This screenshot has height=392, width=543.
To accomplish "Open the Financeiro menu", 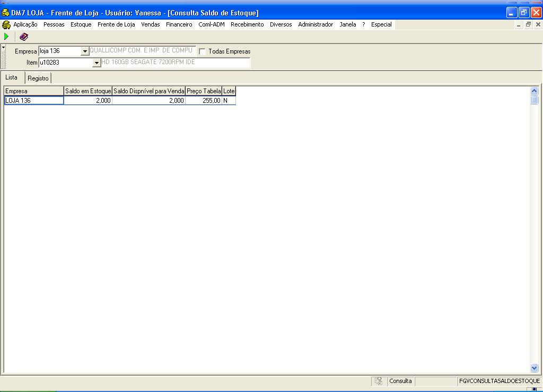I will (179, 24).
